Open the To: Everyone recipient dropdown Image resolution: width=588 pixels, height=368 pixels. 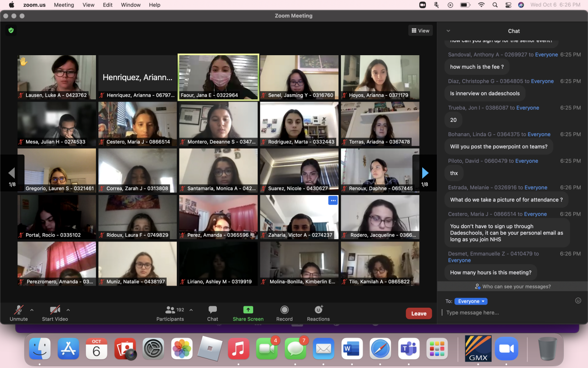[471, 301]
